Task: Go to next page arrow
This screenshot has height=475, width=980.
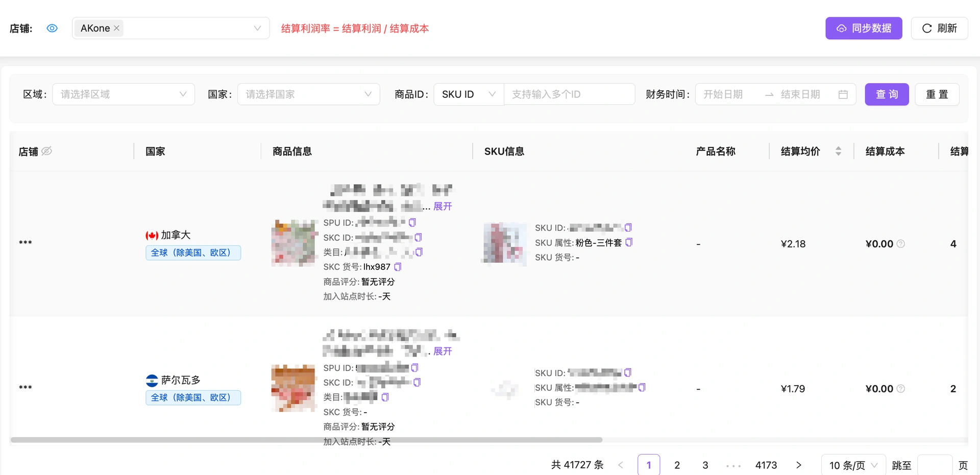Action: pos(799,465)
